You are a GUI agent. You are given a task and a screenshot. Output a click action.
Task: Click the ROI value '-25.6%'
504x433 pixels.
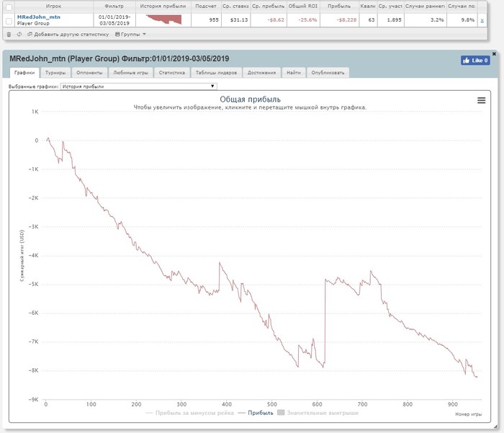[307, 20]
